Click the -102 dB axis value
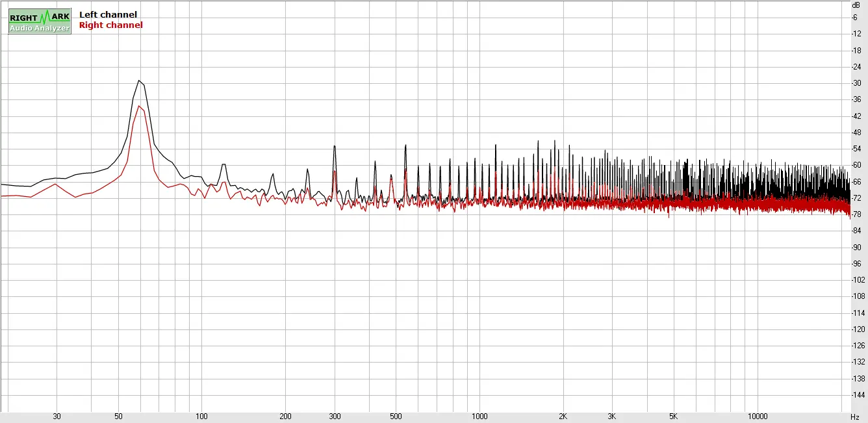 [858, 280]
